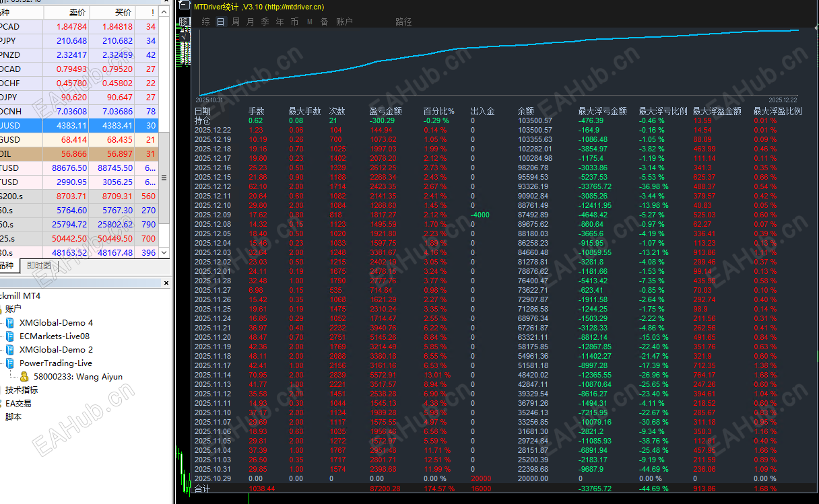Click the 移 move button beside the stats panel

[x=185, y=22]
